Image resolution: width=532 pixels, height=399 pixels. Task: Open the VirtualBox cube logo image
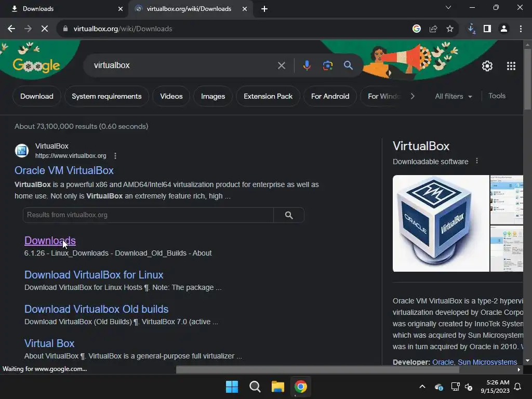[441, 223]
